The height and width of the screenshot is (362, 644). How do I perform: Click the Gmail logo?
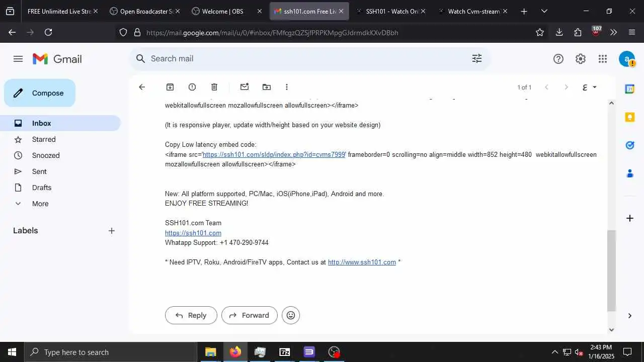click(57, 59)
